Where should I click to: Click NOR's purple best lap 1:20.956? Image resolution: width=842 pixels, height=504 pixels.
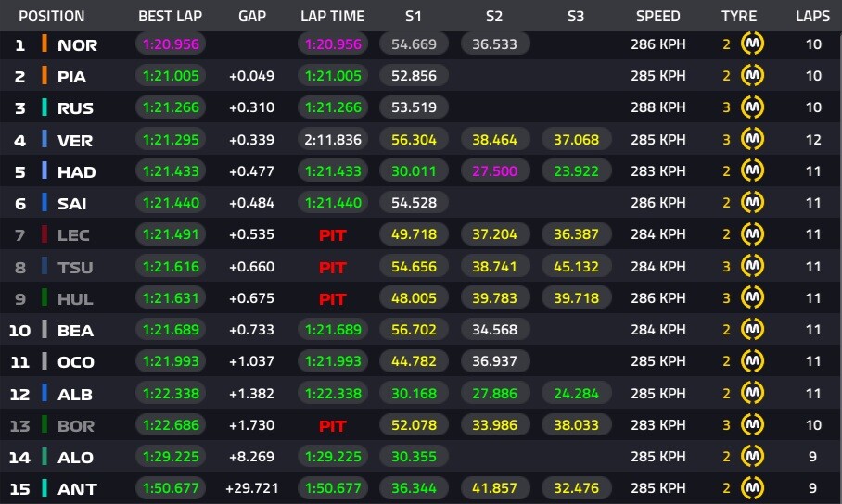[171, 44]
